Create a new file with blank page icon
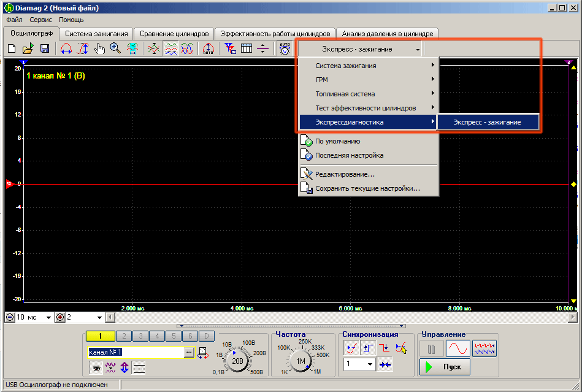 coord(12,48)
